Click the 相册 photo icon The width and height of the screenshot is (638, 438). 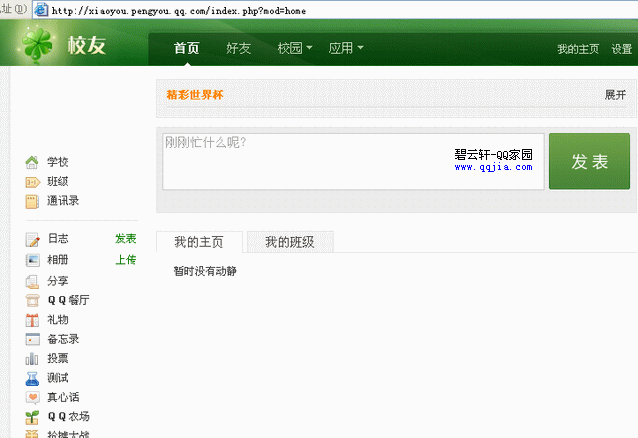click(x=33, y=260)
